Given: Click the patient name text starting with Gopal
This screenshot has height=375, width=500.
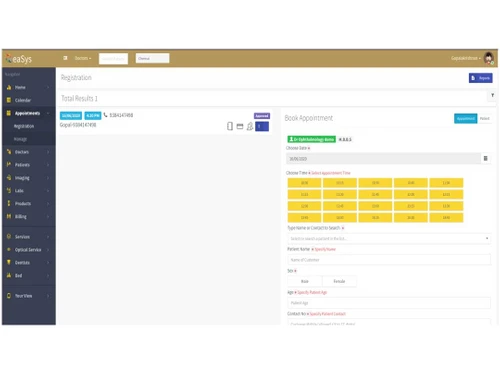Looking at the screenshot, I should pyautogui.click(x=78, y=125).
